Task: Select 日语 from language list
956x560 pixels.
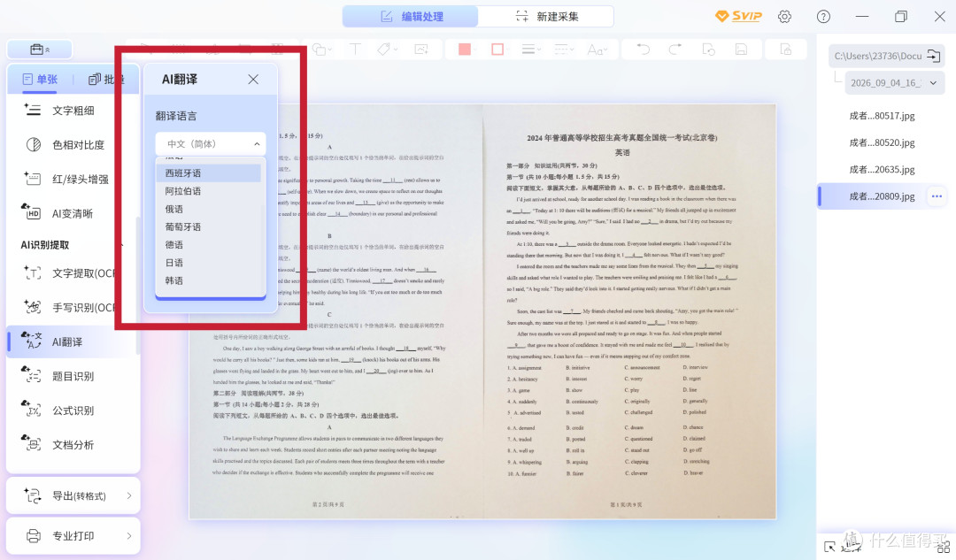Action: click(x=209, y=263)
